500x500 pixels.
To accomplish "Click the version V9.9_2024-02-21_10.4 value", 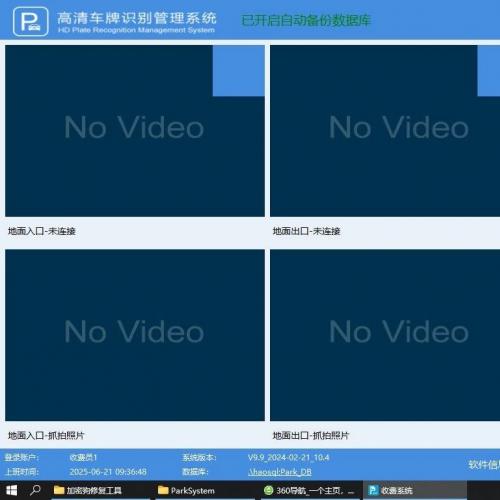I will [289, 457].
